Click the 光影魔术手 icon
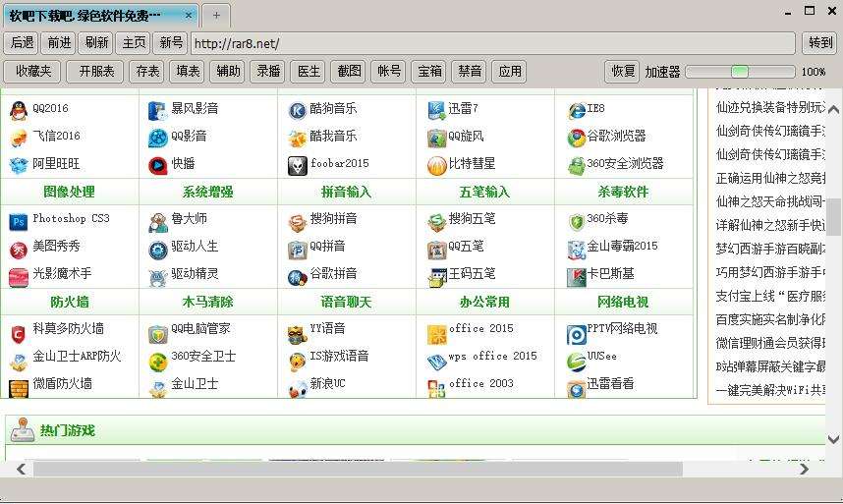The image size is (843, 504). 19,277
